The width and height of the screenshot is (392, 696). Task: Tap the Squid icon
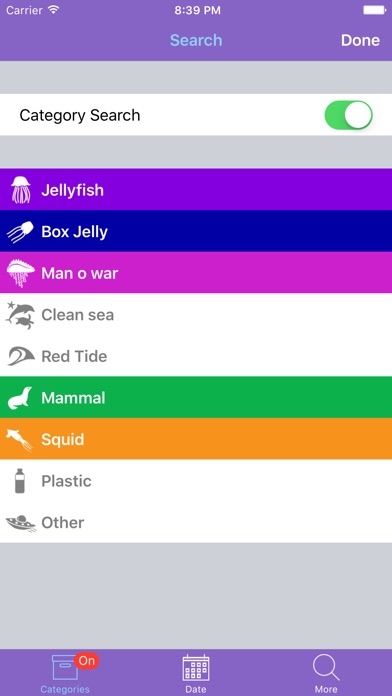click(20, 439)
